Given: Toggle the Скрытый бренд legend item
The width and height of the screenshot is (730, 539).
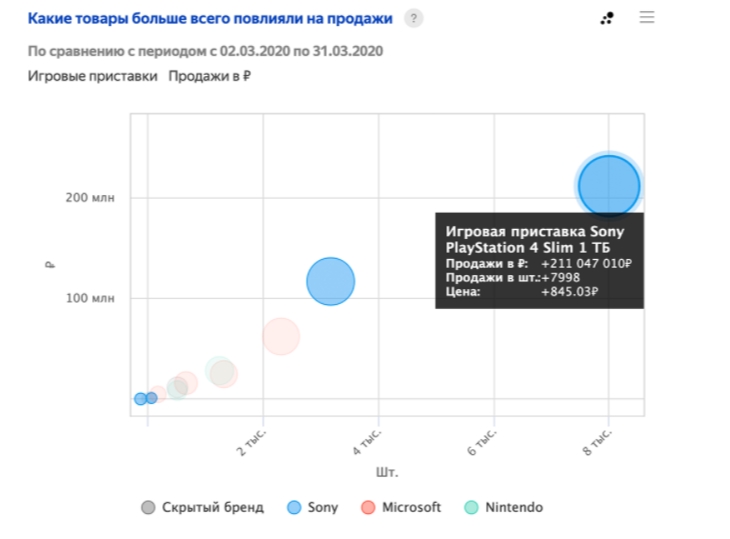Looking at the screenshot, I should 202,507.
